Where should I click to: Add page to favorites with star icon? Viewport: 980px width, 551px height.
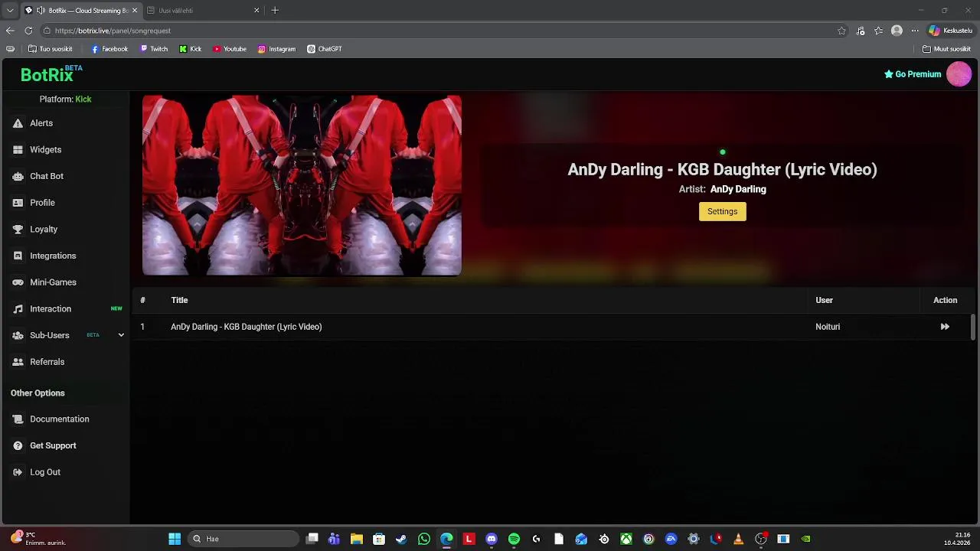(841, 31)
